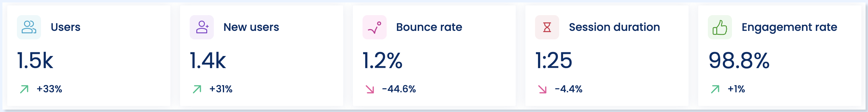Viewport: 868px width, 112px height.
Task: Click the New users add-person icon
Action: 202,27
